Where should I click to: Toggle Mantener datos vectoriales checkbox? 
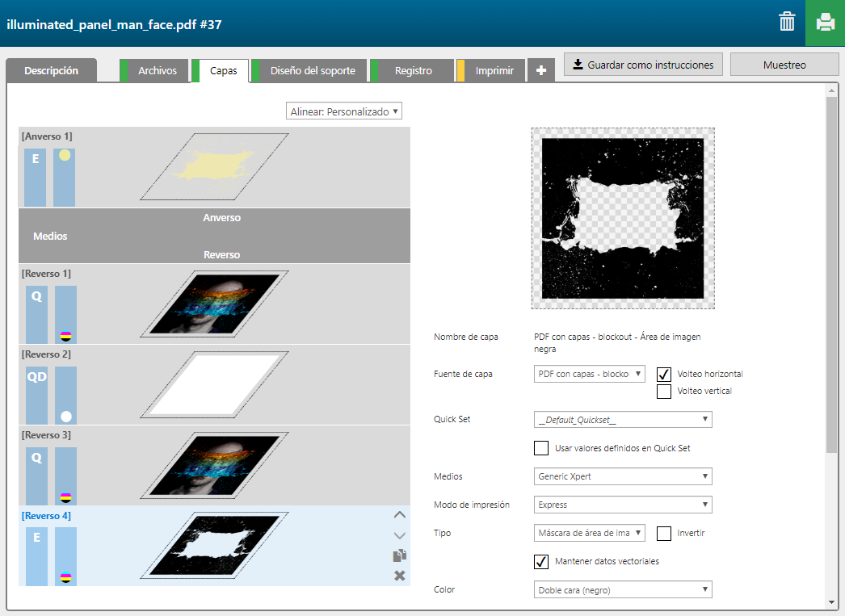click(541, 561)
